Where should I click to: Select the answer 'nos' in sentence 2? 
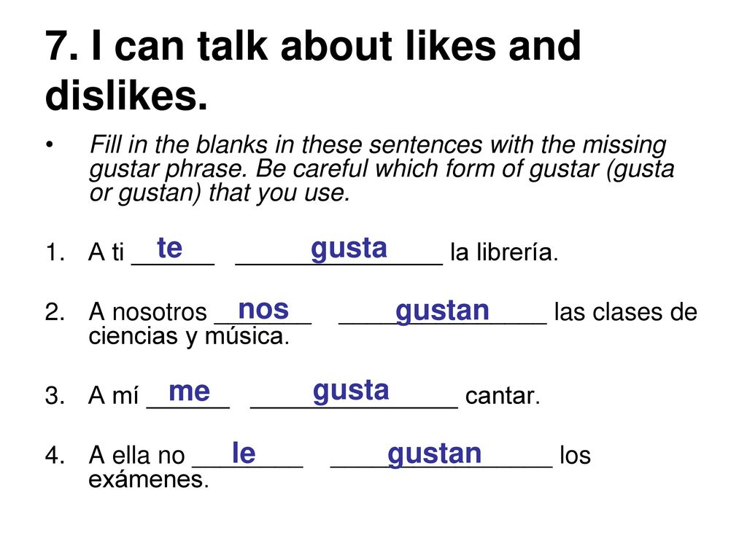pos(263,310)
